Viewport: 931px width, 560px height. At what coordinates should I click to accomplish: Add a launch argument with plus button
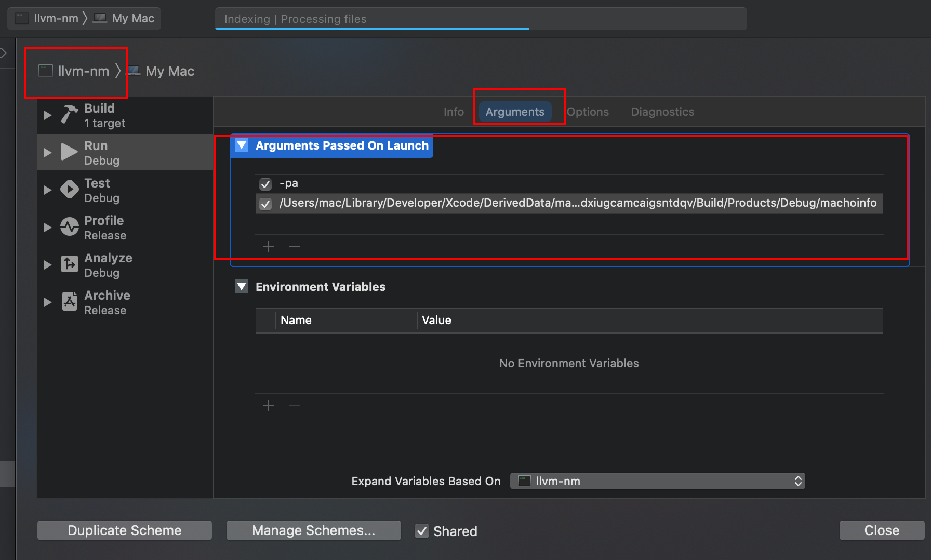pyautogui.click(x=269, y=247)
